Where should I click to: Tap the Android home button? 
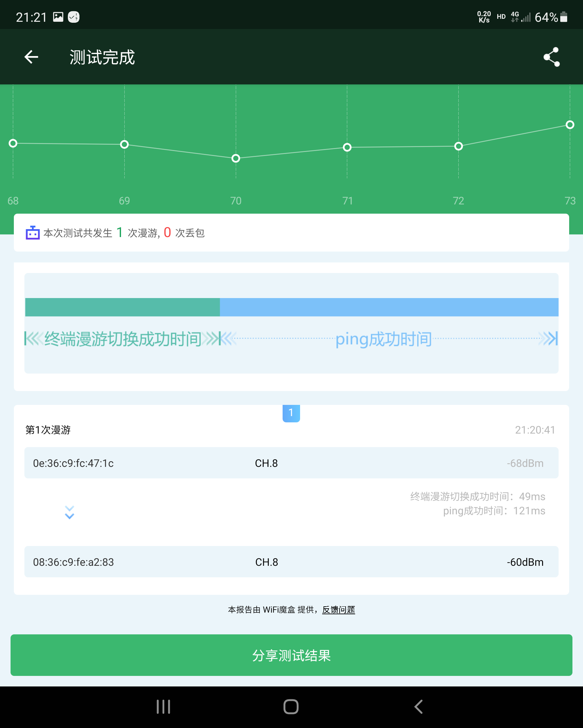pos(291,707)
